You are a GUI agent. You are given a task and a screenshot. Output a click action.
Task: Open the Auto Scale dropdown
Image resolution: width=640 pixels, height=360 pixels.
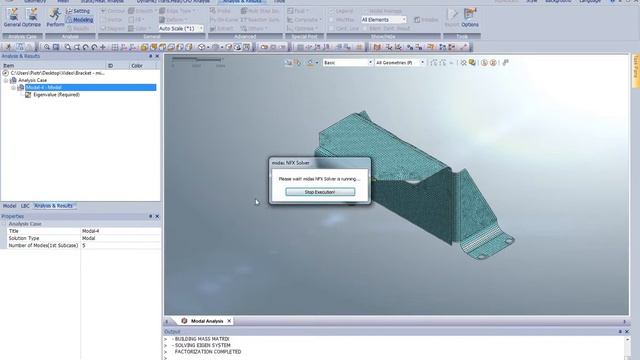[181, 29]
